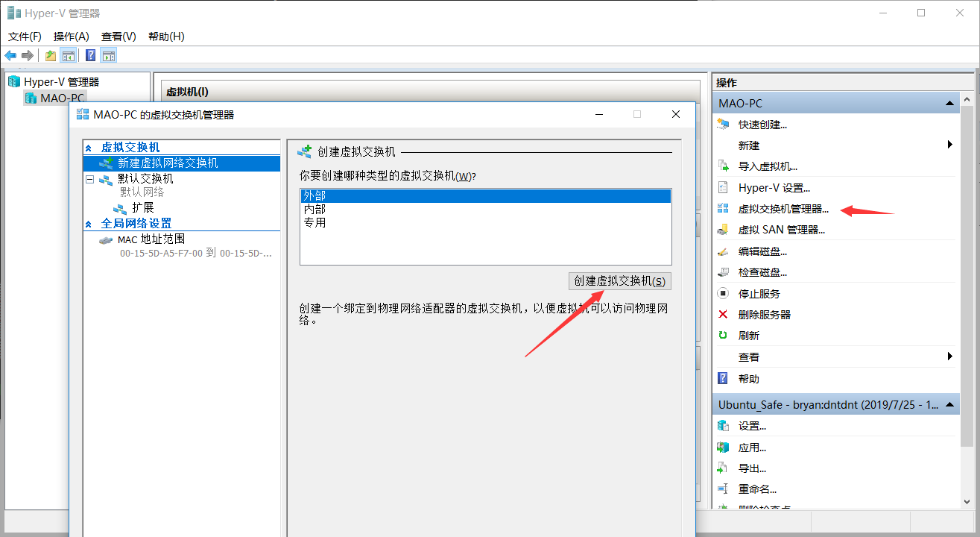The width and height of the screenshot is (980, 537).
Task: Click the MAC 地址范围 adapter icon
Action: (106, 239)
